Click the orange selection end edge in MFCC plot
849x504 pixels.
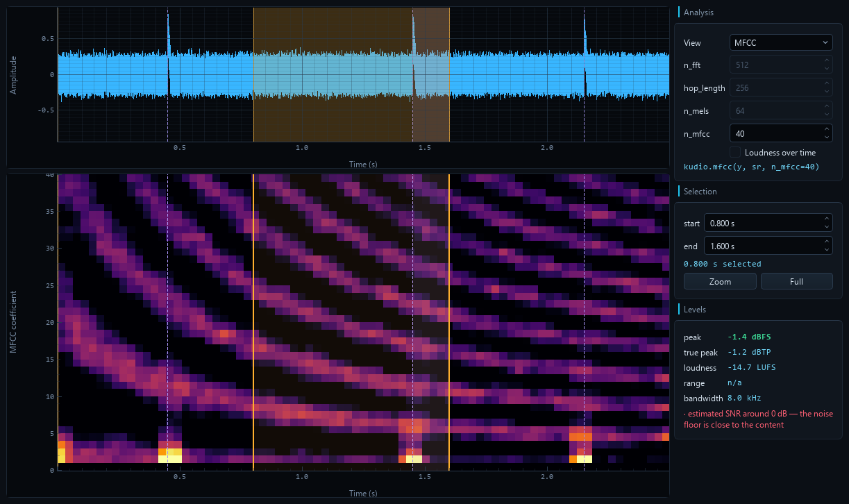point(449,322)
